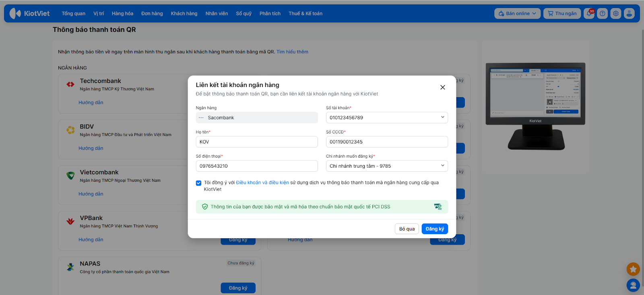Uncheck the terms and conditions agreement checkbox
Viewport: 644px width, 295px height.
point(198,183)
